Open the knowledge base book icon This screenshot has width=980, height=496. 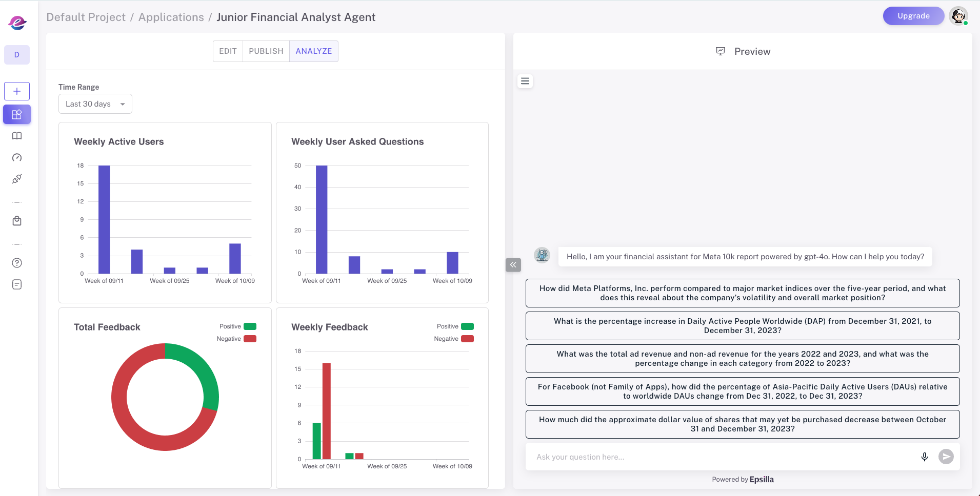coord(17,136)
